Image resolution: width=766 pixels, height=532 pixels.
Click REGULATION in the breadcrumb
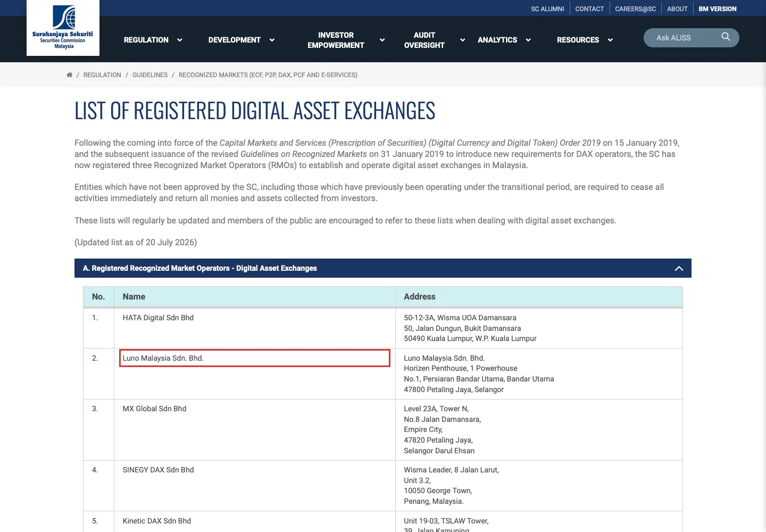102,75
